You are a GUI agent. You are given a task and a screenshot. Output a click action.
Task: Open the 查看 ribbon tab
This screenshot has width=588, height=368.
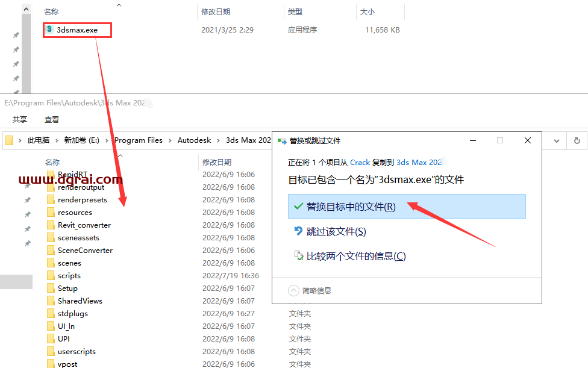(52, 119)
